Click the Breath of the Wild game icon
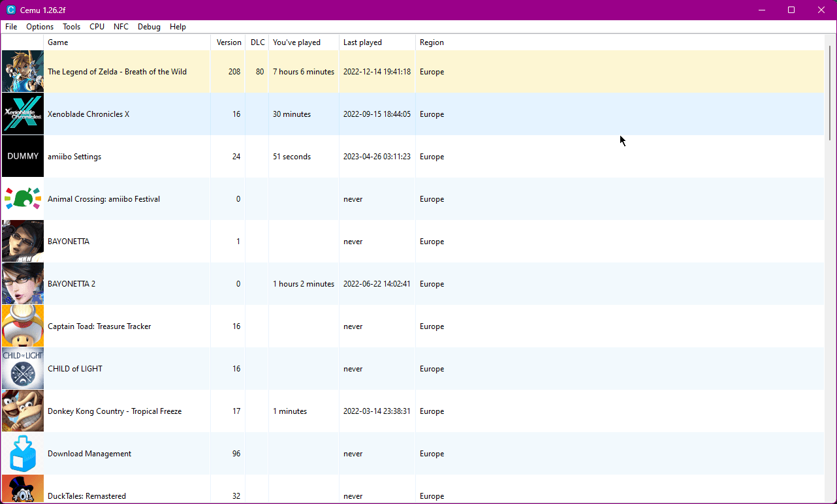Viewport: 837px width, 504px height. (x=23, y=71)
